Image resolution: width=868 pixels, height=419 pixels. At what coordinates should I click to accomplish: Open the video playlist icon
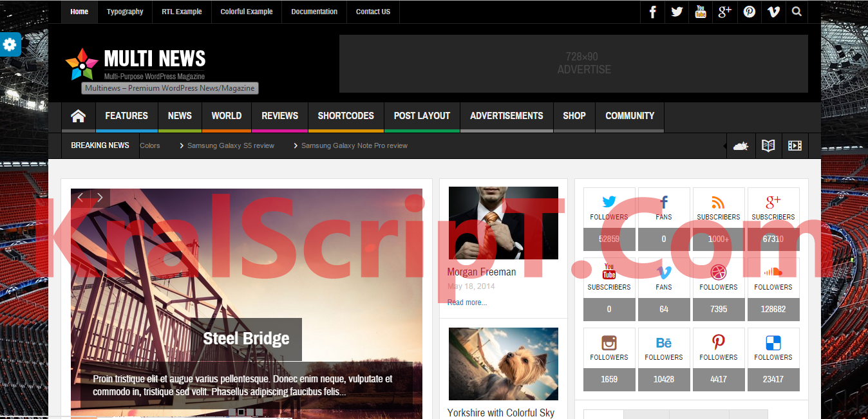(795, 145)
